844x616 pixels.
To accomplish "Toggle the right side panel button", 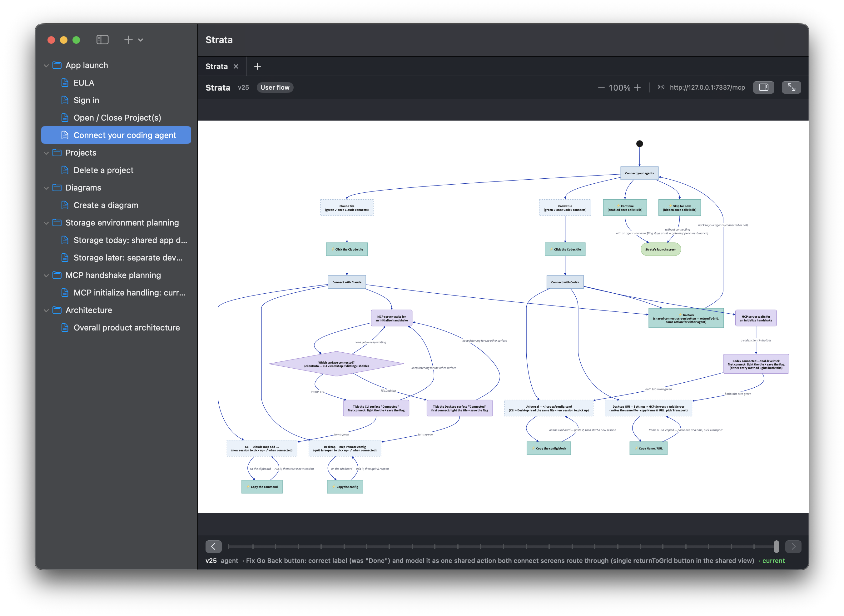I will click(x=763, y=88).
